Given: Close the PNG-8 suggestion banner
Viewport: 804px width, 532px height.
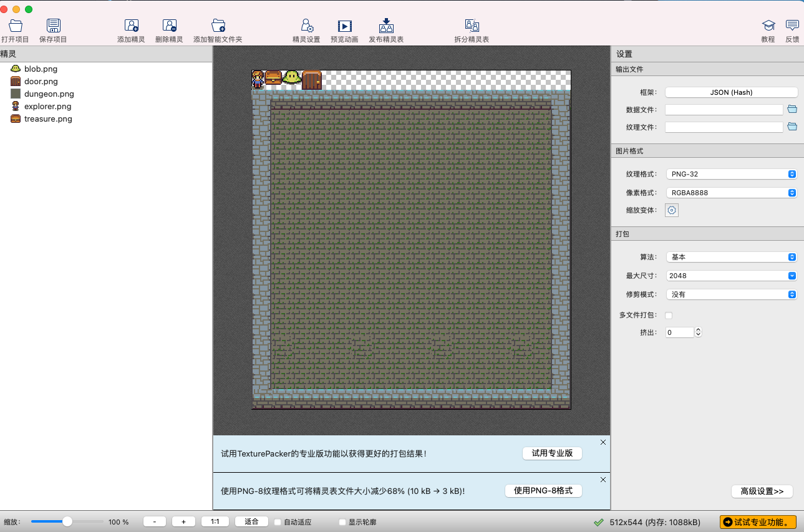Looking at the screenshot, I should (603, 480).
